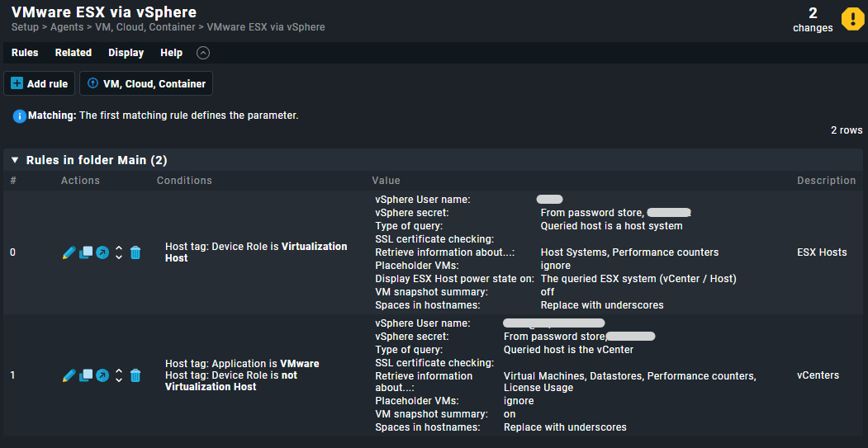The image size is (868, 448).
Task: Clone the vCenters rule
Action: [86, 375]
